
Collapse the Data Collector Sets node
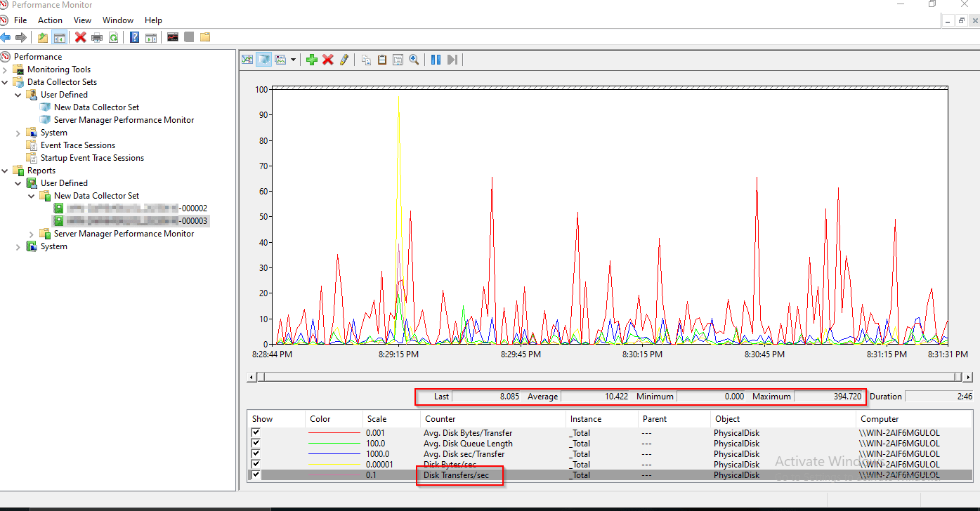[6, 82]
